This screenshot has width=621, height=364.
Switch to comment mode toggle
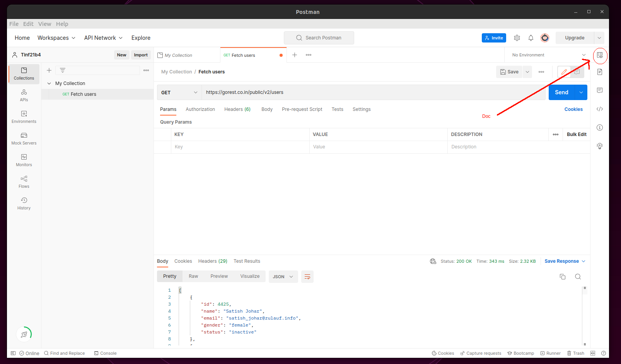click(577, 72)
